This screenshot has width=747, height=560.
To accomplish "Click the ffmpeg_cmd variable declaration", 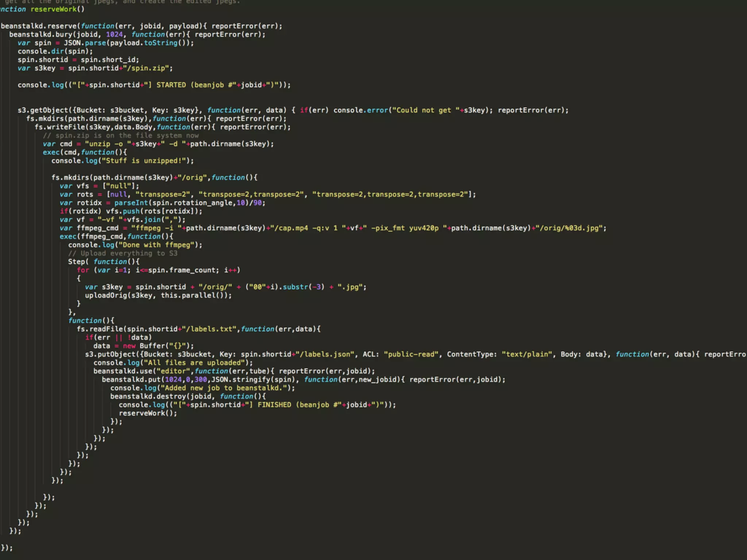I will point(97,228).
